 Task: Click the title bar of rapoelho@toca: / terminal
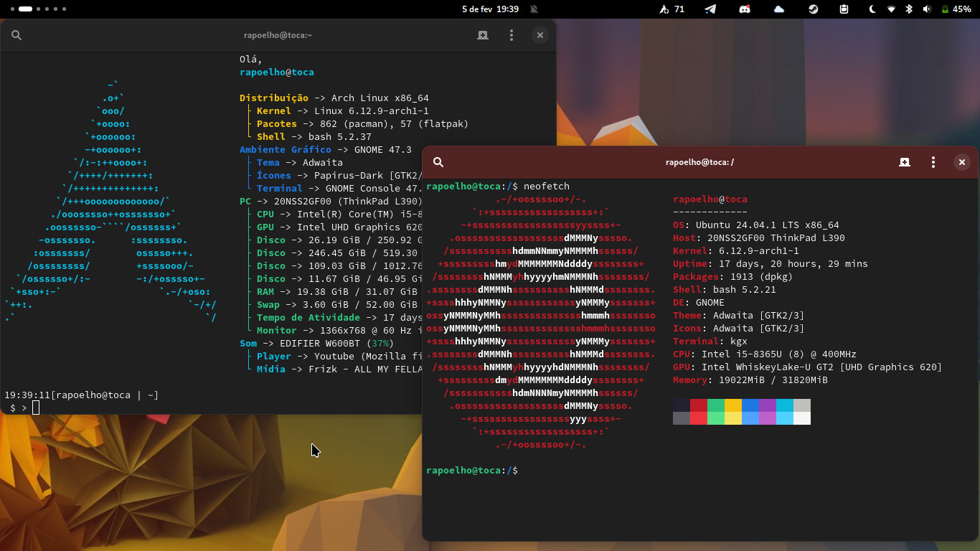tap(699, 162)
